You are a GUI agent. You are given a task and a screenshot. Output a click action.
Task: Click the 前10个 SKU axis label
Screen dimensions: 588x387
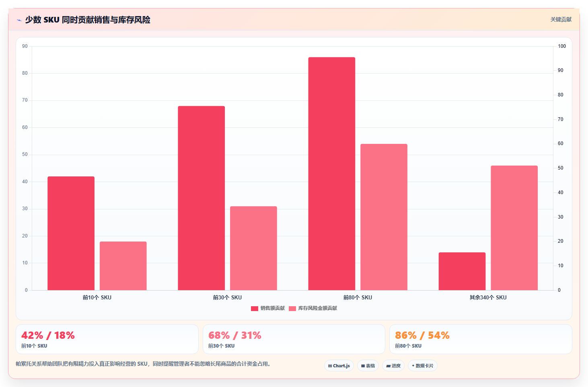(x=97, y=297)
